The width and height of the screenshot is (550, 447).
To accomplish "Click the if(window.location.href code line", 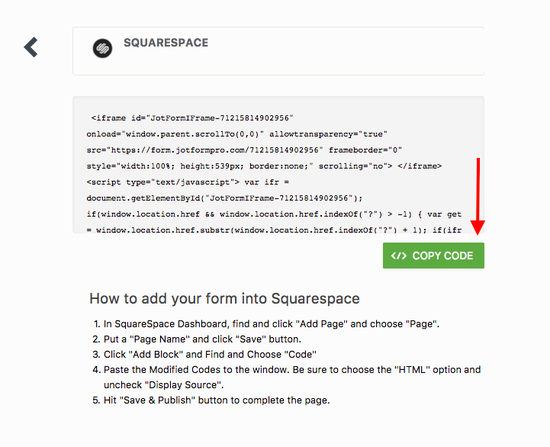I will pos(274,214).
